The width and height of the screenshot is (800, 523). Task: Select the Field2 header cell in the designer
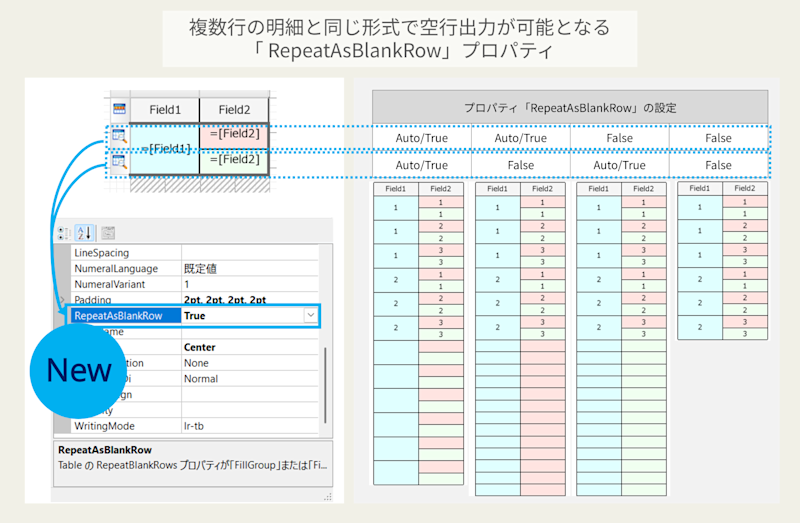(234, 110)
